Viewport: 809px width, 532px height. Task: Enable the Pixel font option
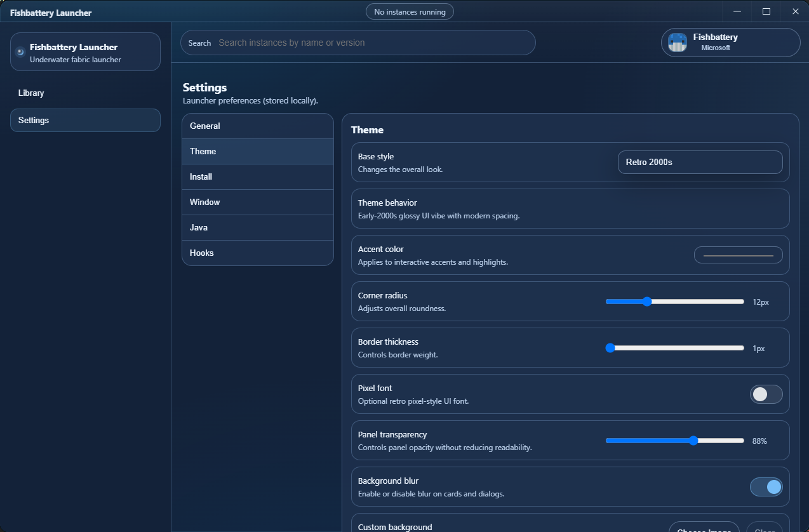pyautogui.click(x=766, y=394)
